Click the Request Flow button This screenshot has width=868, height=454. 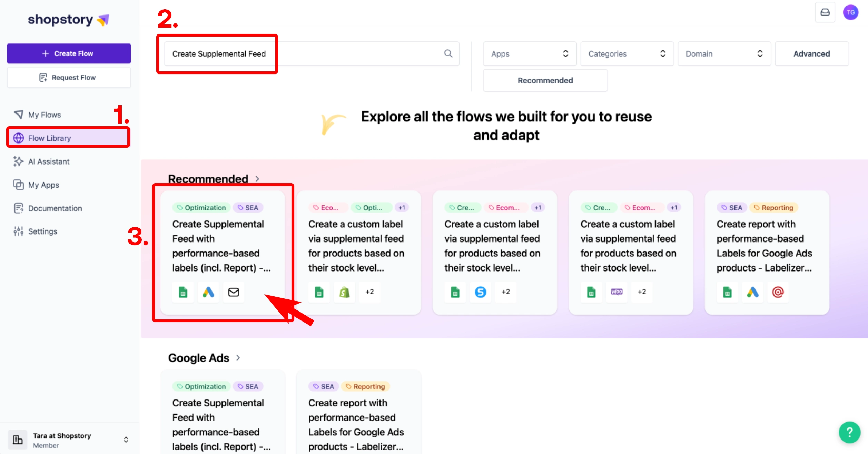[69, 77]
